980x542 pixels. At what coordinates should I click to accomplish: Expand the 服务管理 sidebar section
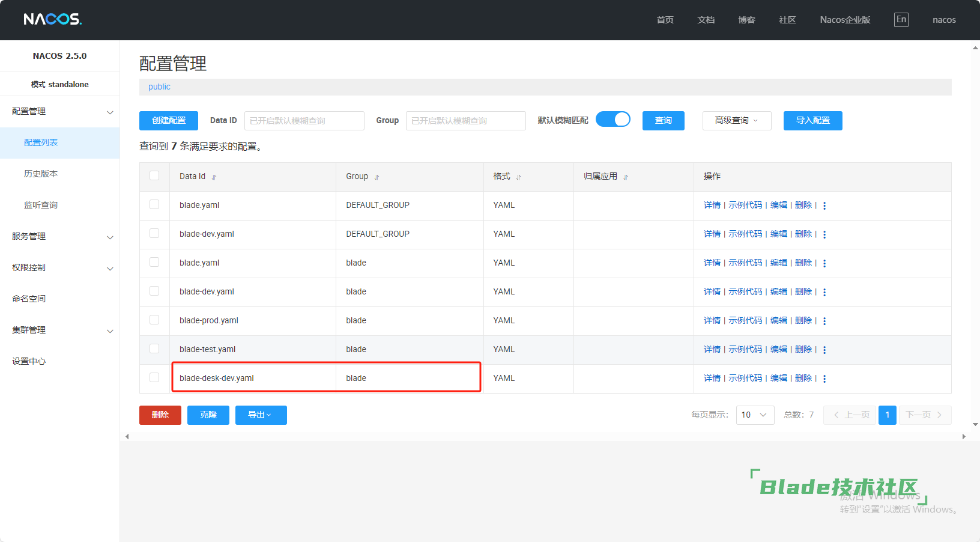pos(60,237)
